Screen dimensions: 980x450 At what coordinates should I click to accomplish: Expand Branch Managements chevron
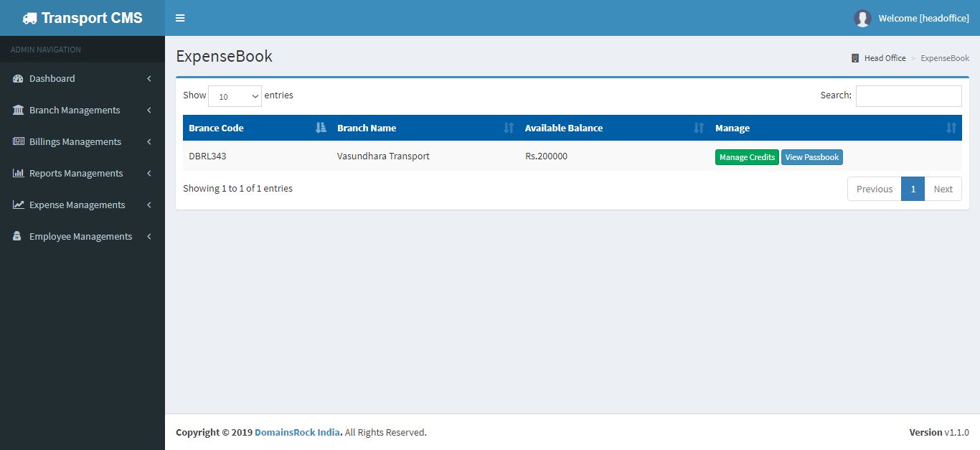pos(149,110)
